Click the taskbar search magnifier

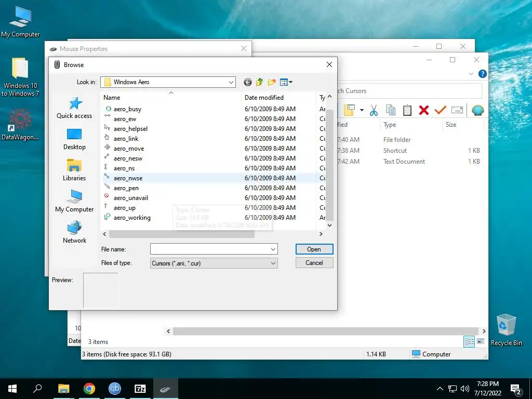[37, 389]
